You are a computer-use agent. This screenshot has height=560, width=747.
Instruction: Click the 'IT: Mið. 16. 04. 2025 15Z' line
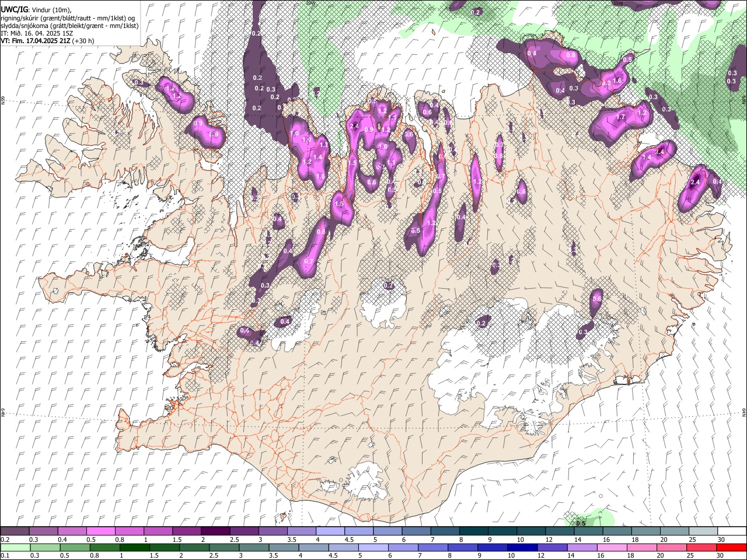[x=37, y=33]
